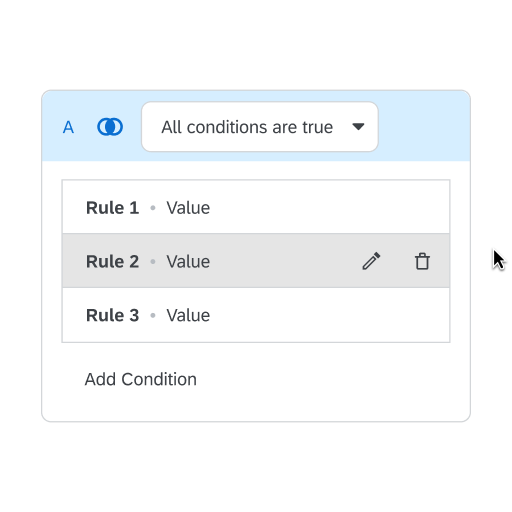Select the Rule 3 row
This screenshot has height=512, width=512.
tap(256, 315)
